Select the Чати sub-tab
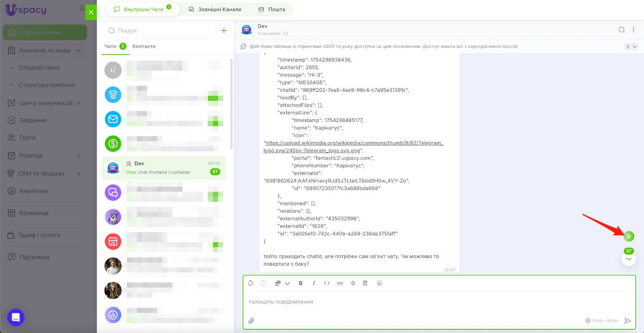The height and width of the screenshot is (333, 644). pos(115,46)
